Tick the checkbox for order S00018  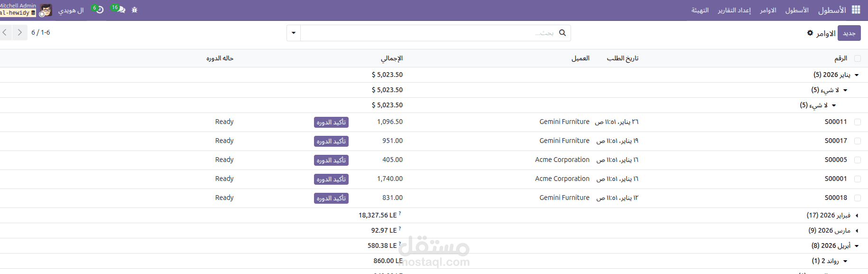[857, 198]
